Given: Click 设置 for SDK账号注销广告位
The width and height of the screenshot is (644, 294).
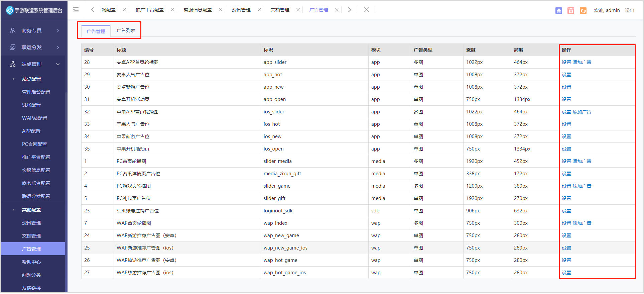Looking at the screenshot, I should (x=566, y=211).
